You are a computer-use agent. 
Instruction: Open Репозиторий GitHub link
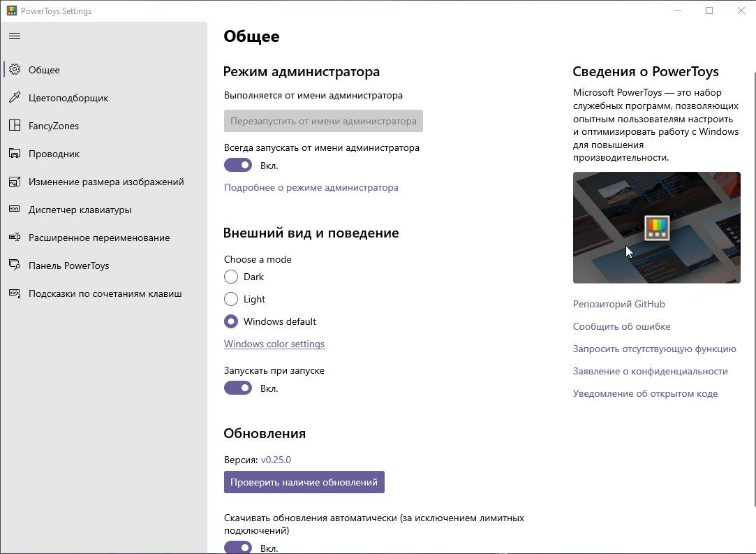618,304
